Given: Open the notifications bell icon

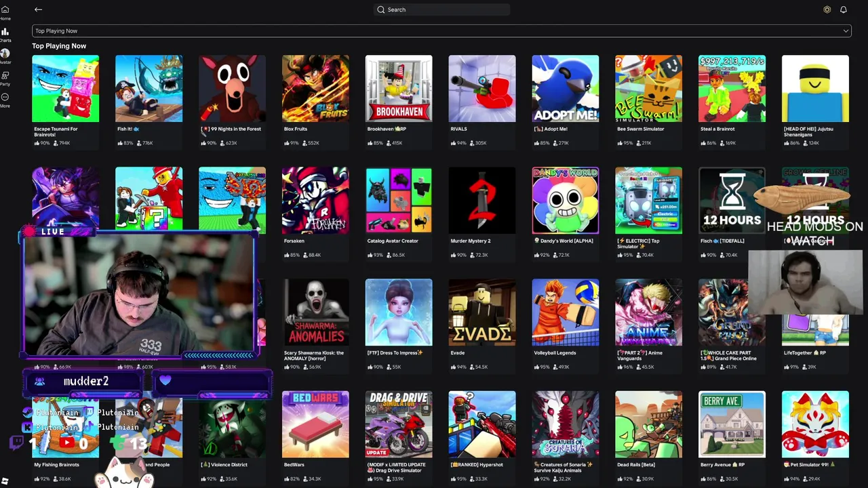Looking at the screenshot, I should pyautogui.click(x=844, y=9).
